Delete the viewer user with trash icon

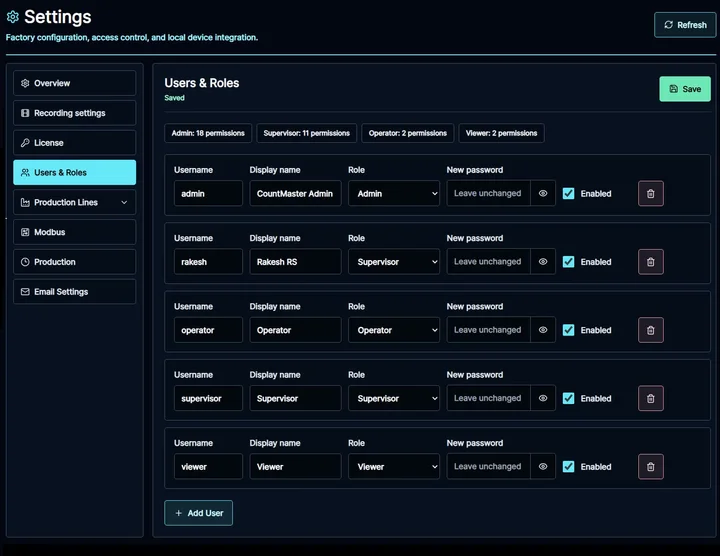(x=651, y=467)
